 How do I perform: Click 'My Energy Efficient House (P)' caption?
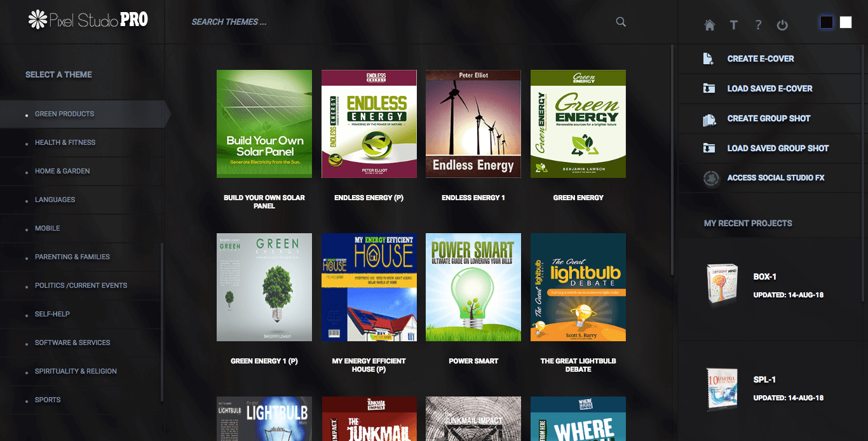tap(369, 365)
